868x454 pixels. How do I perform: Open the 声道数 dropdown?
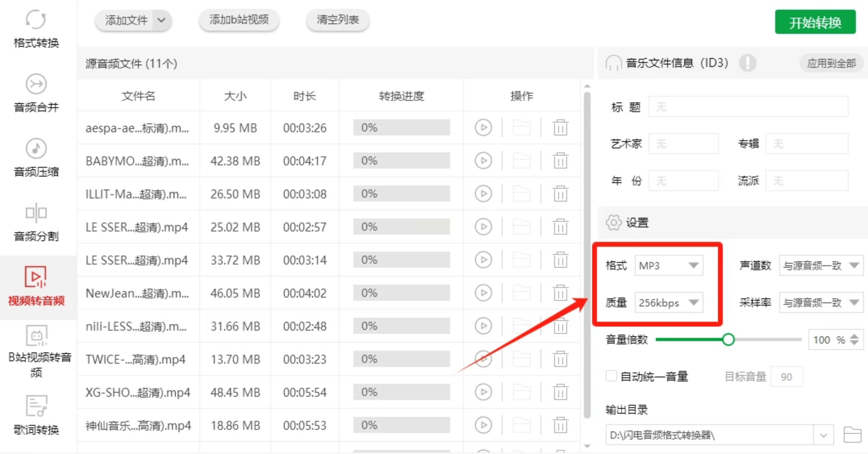(821, 266)
